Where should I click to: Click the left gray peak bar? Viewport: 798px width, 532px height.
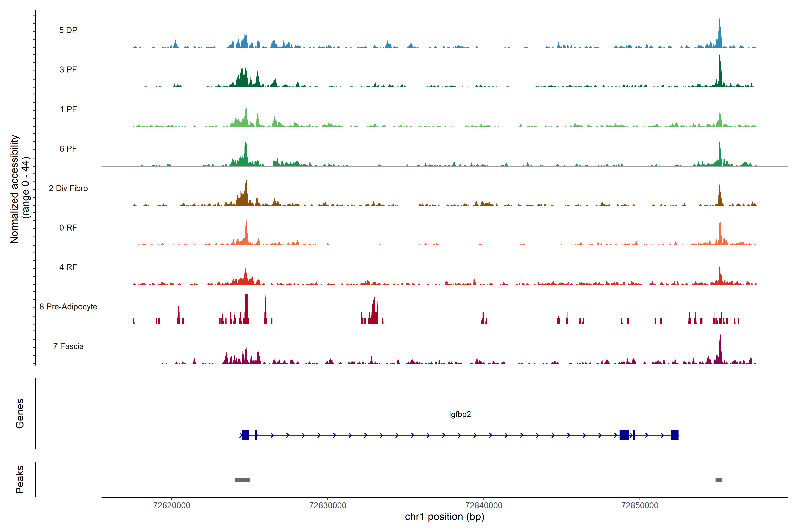242,480
